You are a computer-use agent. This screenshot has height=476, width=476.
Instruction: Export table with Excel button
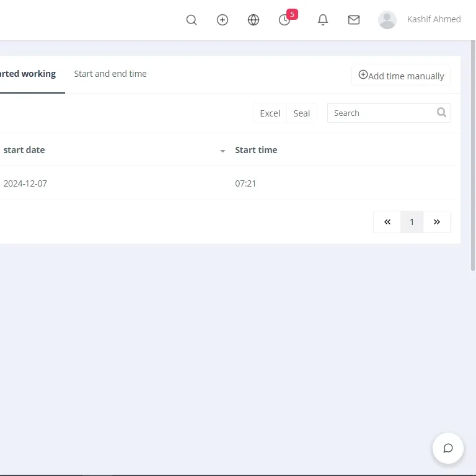(270, 113)
